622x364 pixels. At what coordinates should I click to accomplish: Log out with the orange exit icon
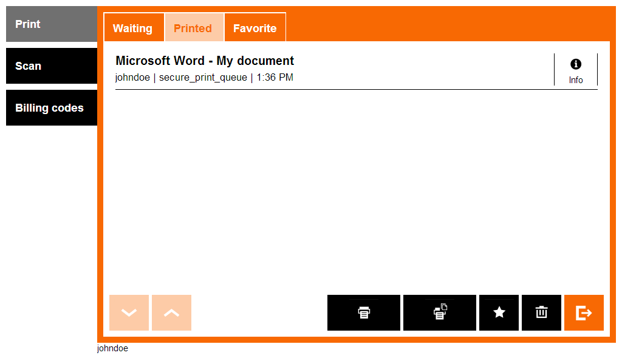pyautogui.click(x=584, y=313)
